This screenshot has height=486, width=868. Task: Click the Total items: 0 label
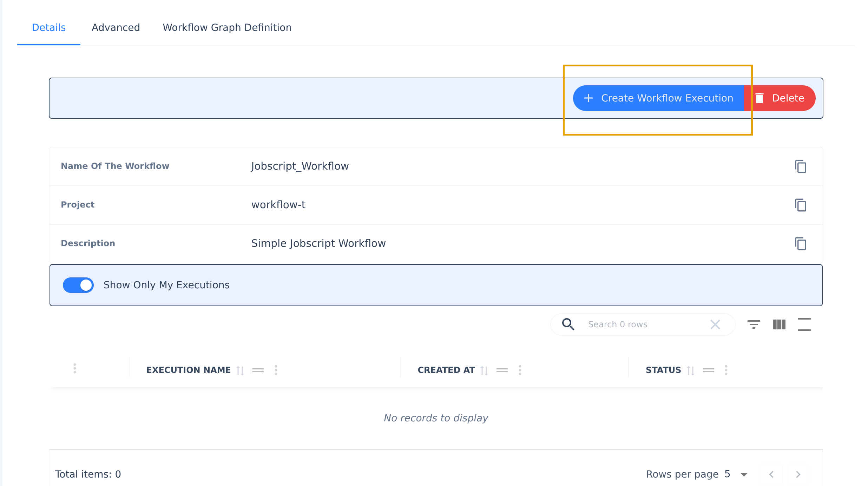[x=88, y=474]
